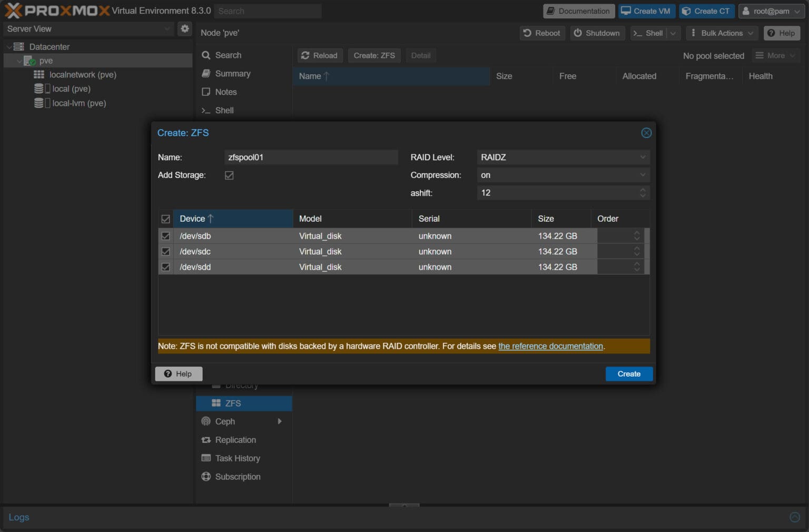This screenshot has width=809, height=532.
Task: Open the reference documentation link
Action: pyautogui.click(x=550, y=346)
